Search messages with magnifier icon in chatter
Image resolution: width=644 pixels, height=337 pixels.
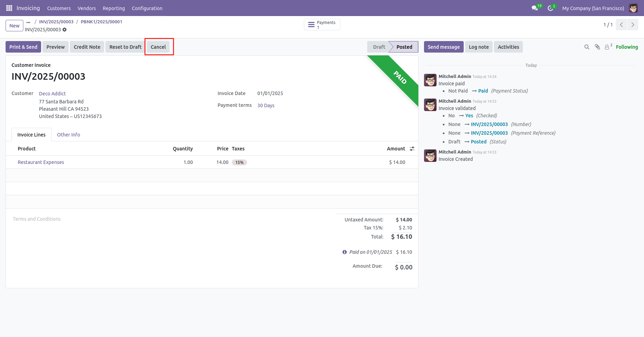tap(587, 47)
